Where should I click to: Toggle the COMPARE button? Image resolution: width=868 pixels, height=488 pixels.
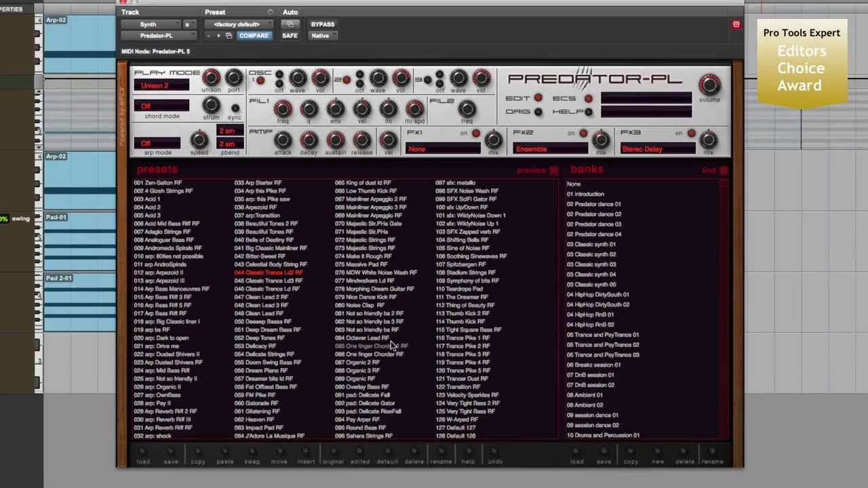254,36
